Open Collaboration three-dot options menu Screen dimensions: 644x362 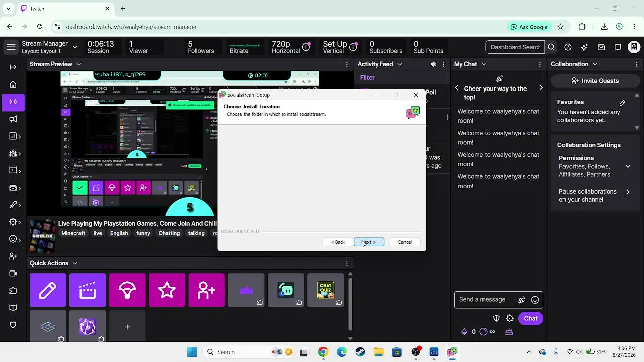[636, 64]
